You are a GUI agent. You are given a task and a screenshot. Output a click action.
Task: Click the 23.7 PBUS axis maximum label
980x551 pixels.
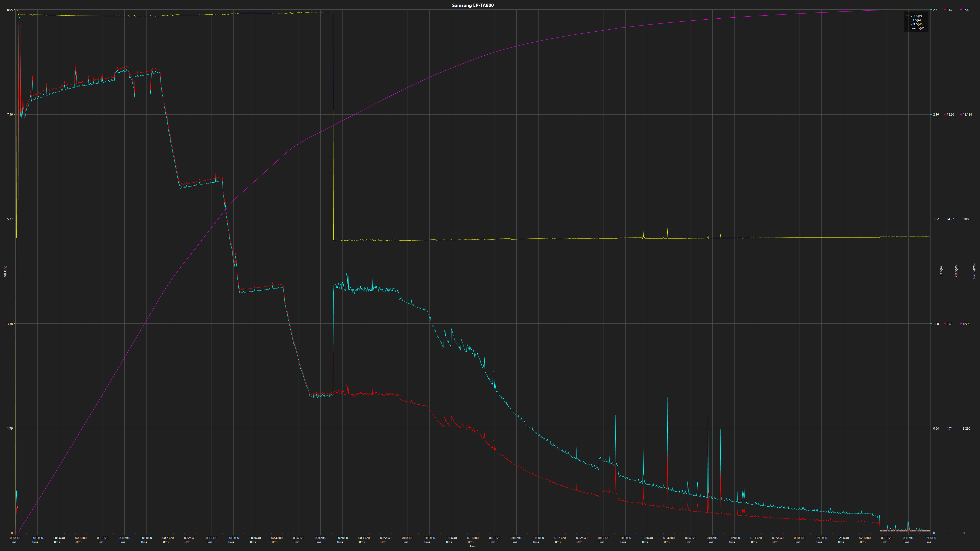pos(949,10)
